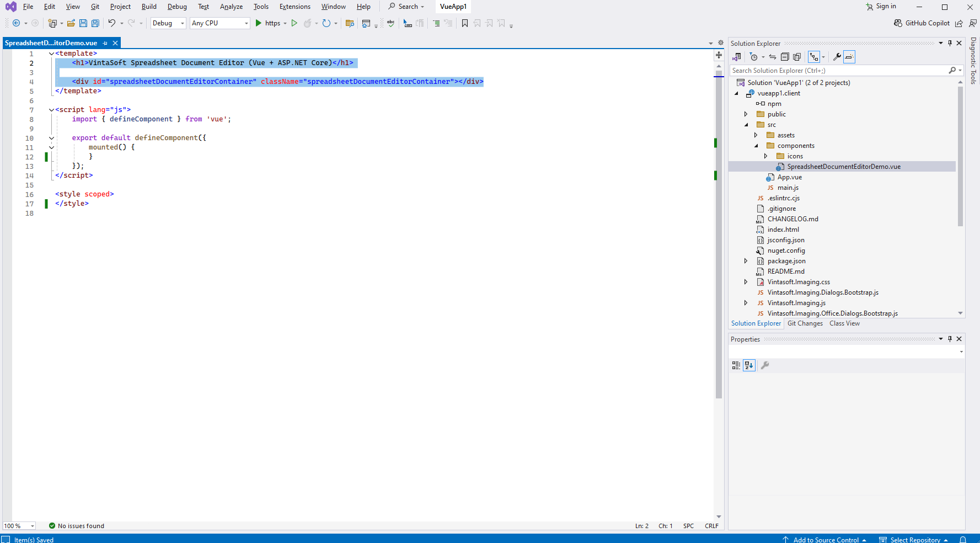
Task: Click the Save All toolbar icon
Action: (x=95, y=23)
